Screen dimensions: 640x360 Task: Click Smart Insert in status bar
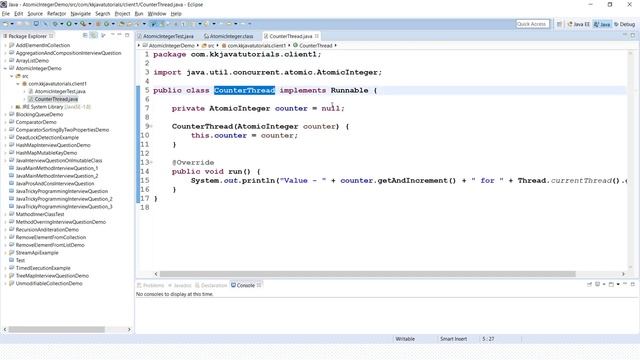point(453,339)
